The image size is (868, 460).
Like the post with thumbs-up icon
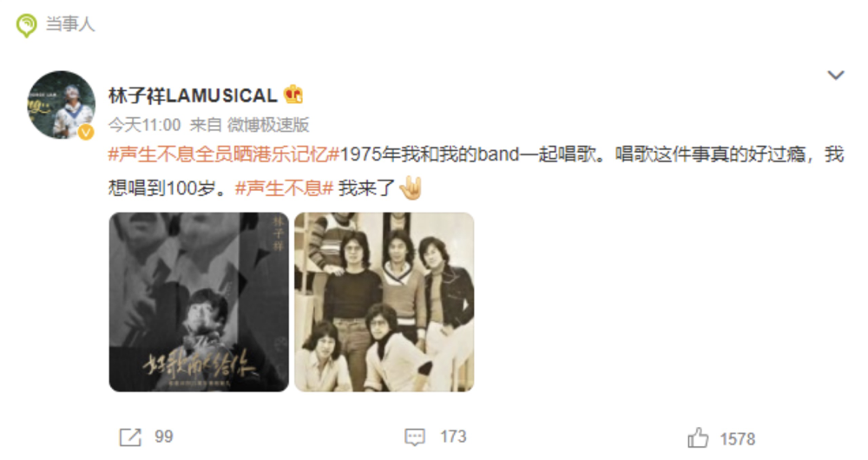click(x=698, y=437)
